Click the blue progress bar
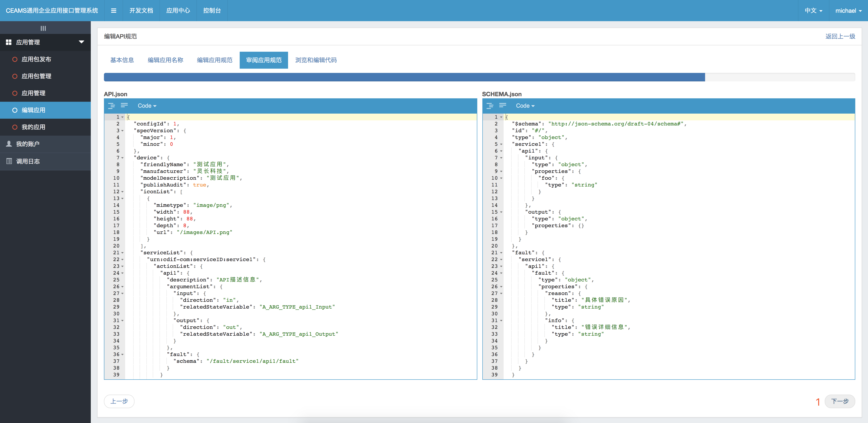This screenshot has height=423, width=868. click(404, 77)
